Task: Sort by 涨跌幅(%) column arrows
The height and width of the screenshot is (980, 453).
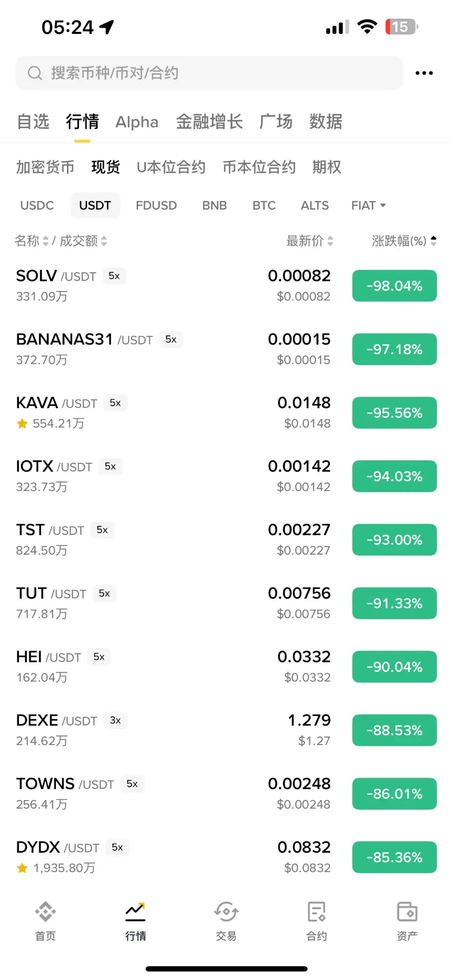Action: click(x=433, y=241)
